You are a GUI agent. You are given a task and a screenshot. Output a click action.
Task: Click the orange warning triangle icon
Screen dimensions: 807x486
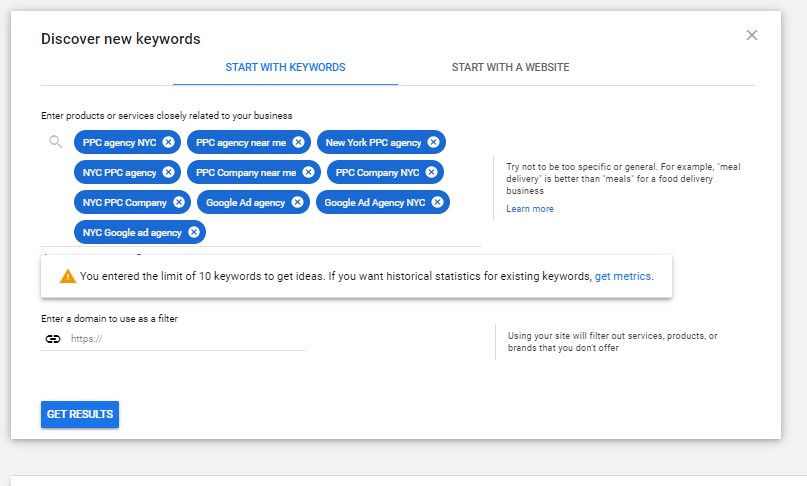(x=68, y=276)
